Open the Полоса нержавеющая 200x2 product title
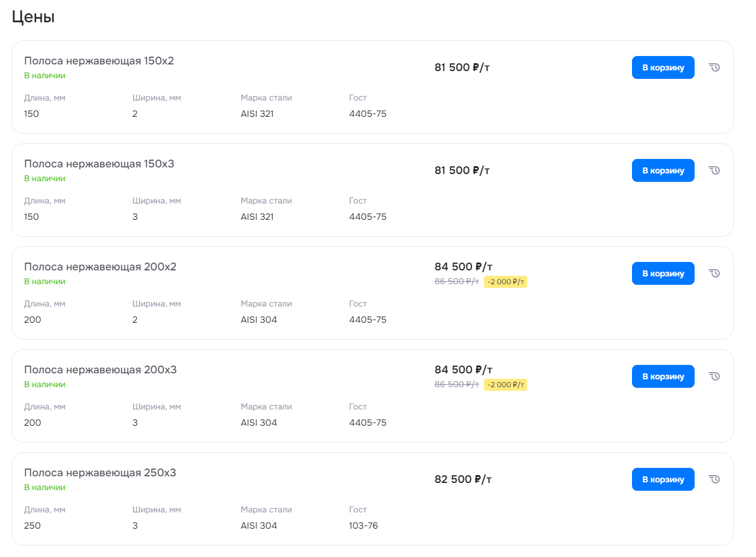 pyautogui.click(x=101, y=267)
